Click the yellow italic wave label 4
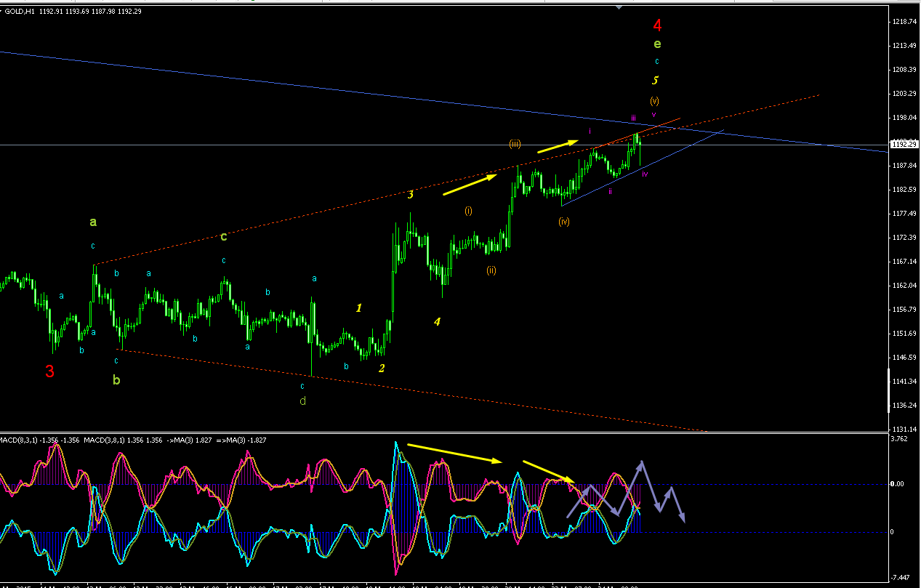 [x=437, y=321]
